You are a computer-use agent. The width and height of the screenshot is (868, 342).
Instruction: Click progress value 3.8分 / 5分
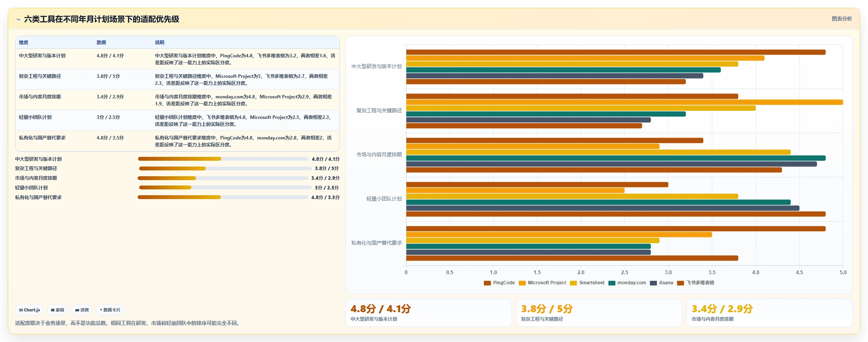click(x=327, y=168)
